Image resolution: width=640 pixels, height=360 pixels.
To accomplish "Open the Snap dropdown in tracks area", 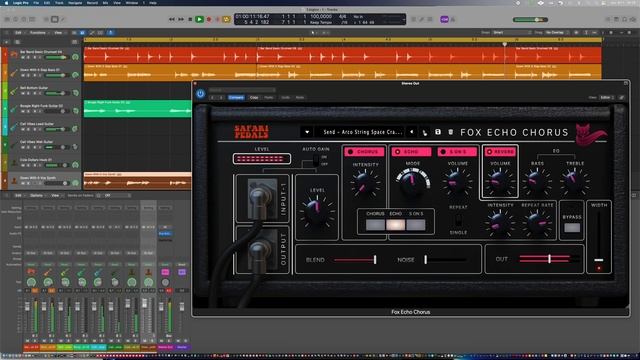I will coord(512,32).
